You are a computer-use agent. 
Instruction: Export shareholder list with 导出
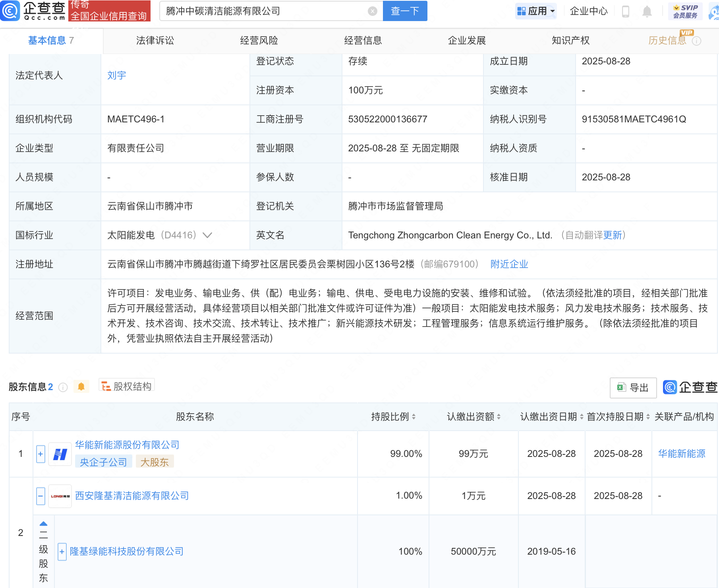click(633, 387)
